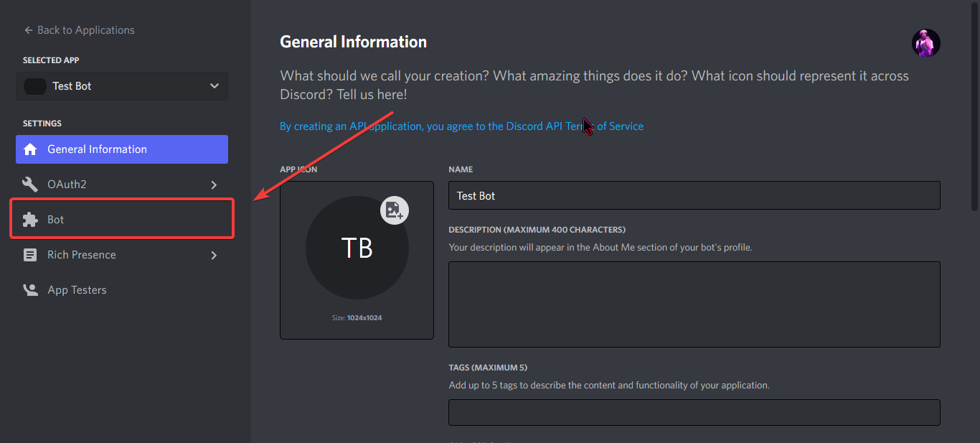Click the Bot puzzle-piece icon

pos(30,219)
